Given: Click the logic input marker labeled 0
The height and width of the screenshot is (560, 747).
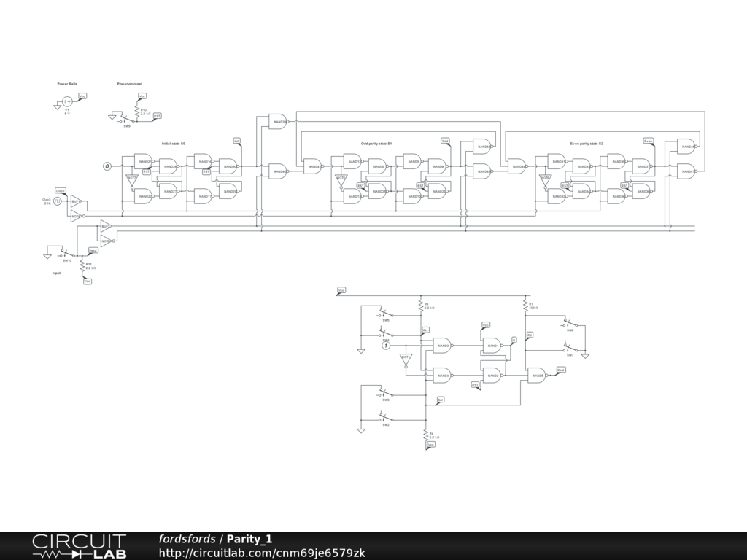Looking at the screenshot, I should (107, 166).
